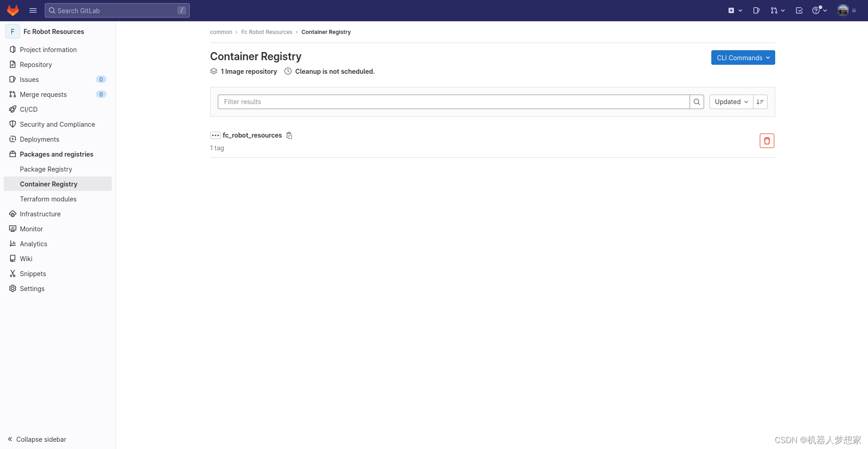The height and width of the screenshot is (449, 868).
Task: Open the Issues sidebar section
Action: [x=29, y=79]
